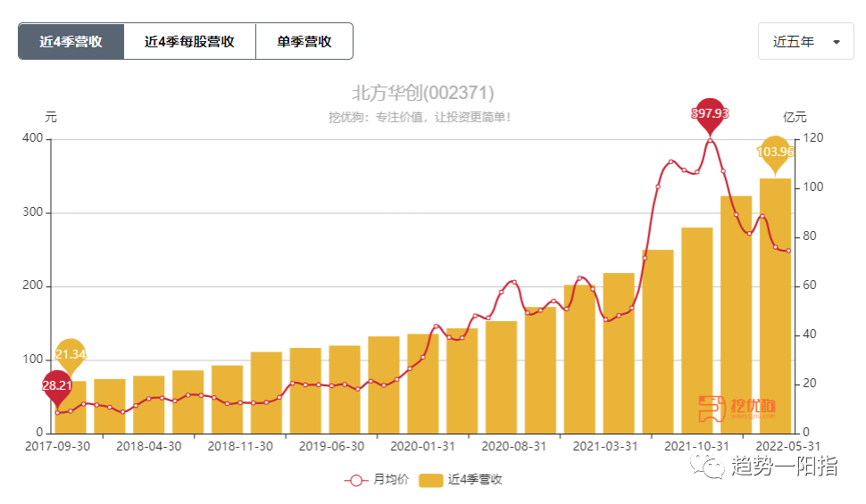
Task: Click the first revenue bar under 21.34
Action: pyautogui.click(x=71, y=407)
